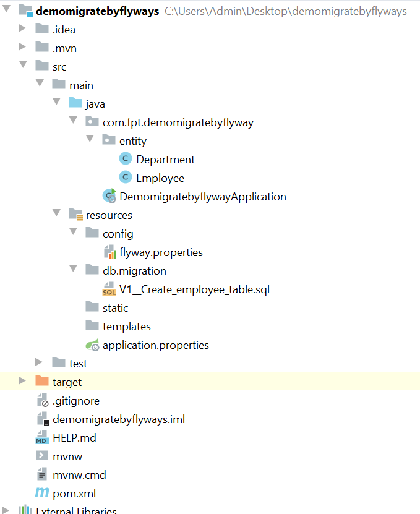Click the db.migration folder icon

coord(92,270)
